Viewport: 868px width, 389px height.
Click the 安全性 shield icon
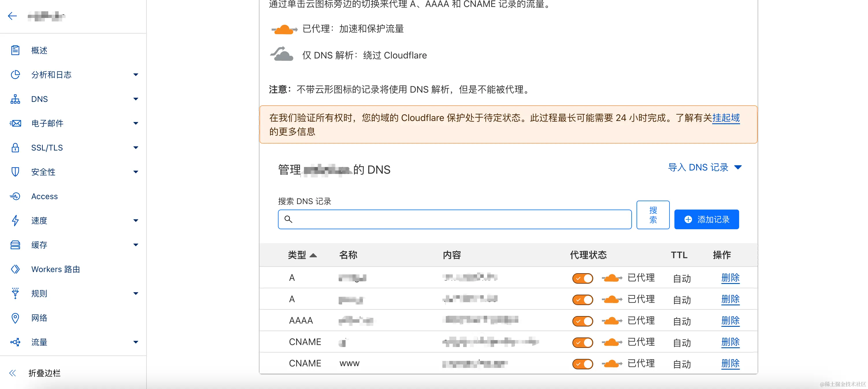point(15,172)
